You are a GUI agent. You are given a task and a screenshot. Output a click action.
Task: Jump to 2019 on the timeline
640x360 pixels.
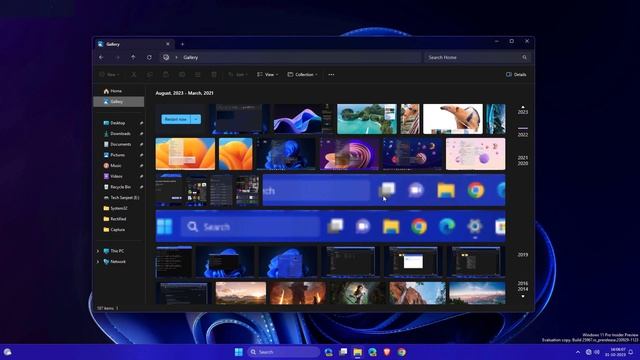pyautogui.click(x=523, y=255)
